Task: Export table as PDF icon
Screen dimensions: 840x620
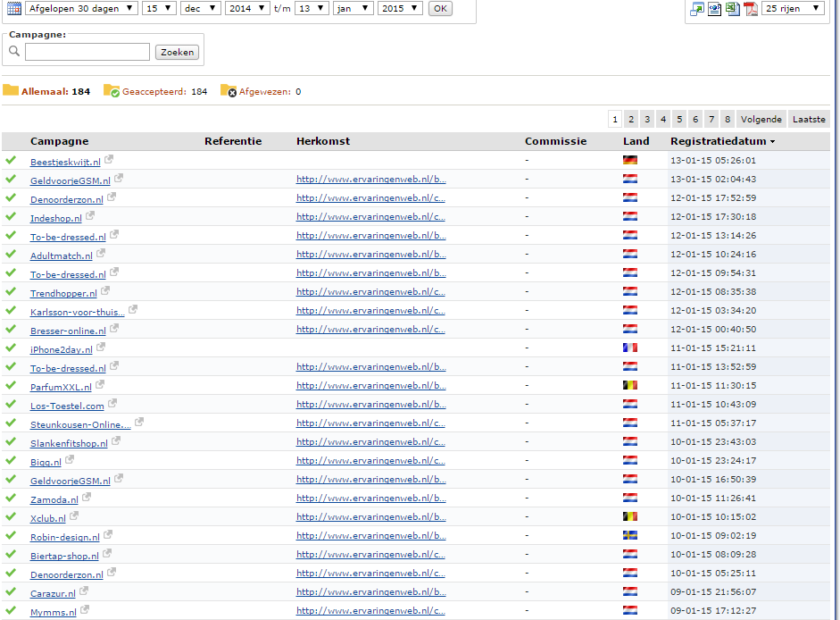Action: [751, 9]
